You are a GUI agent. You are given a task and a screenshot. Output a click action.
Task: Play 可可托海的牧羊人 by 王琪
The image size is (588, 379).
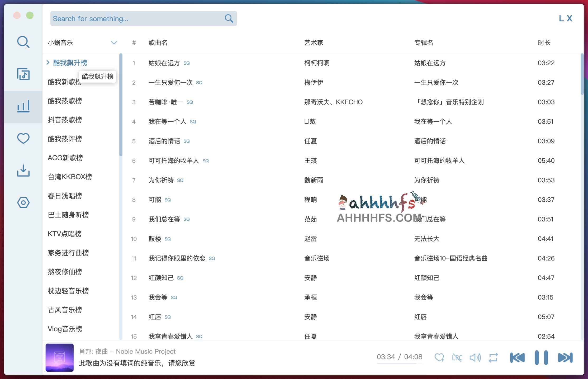[174, 160]
